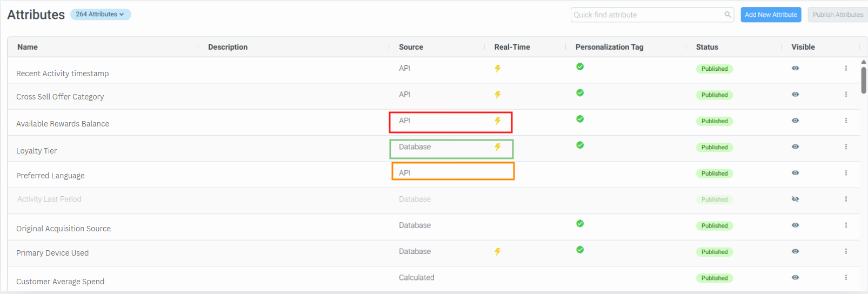
Task: Click personalization checkmark for Available Rewards Balance
Action: 580,119
